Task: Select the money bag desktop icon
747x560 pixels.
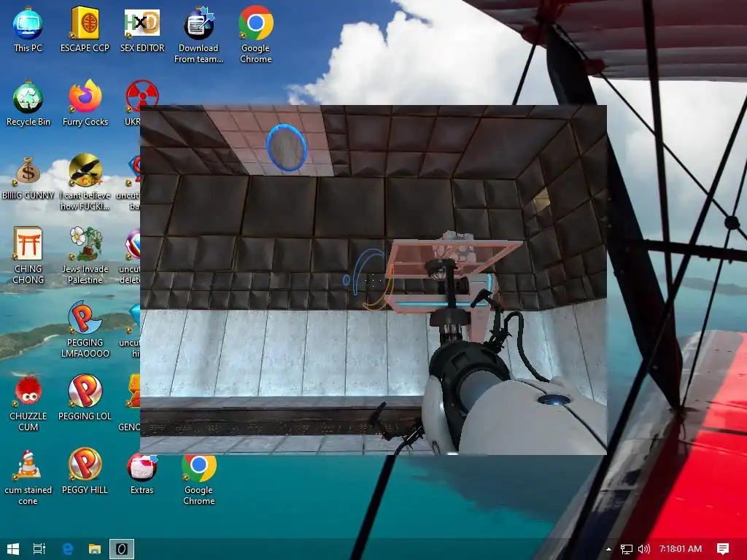Action: coord(28,177)
